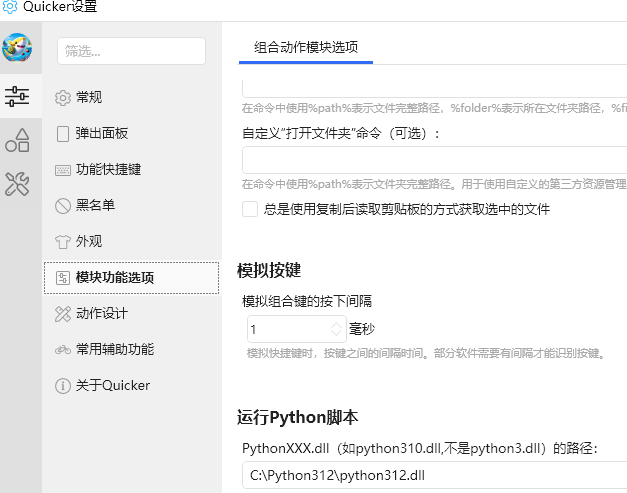627x493 pixels.
Task: Open the 关于Quicker page
Action: (132, 385)
